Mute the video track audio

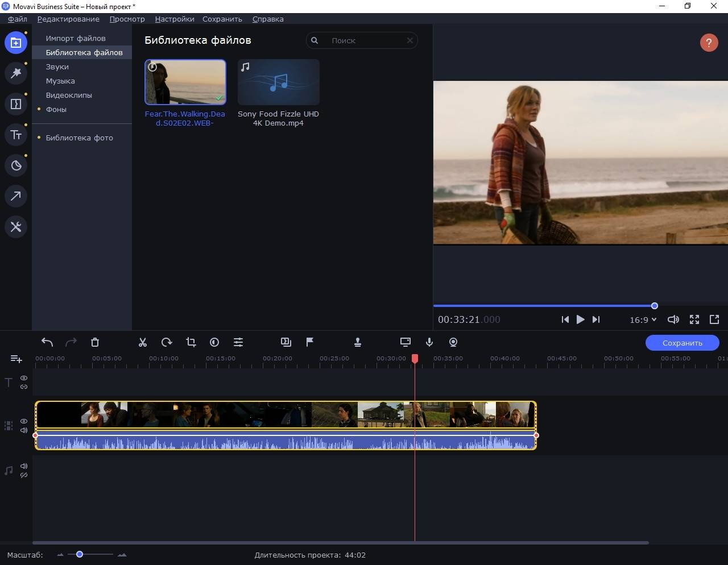click(24, 430)
